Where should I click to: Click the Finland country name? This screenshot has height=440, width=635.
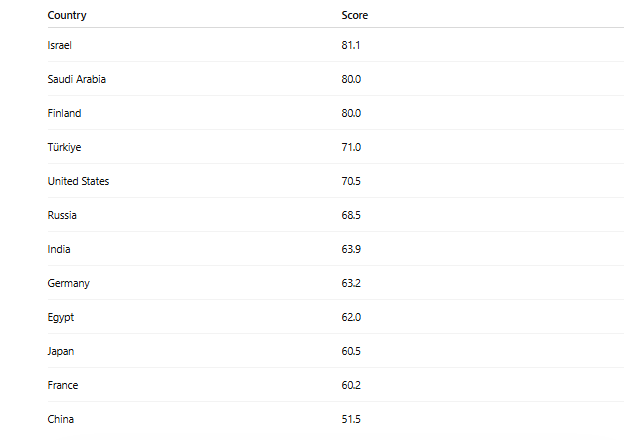(x=64, y=113)
